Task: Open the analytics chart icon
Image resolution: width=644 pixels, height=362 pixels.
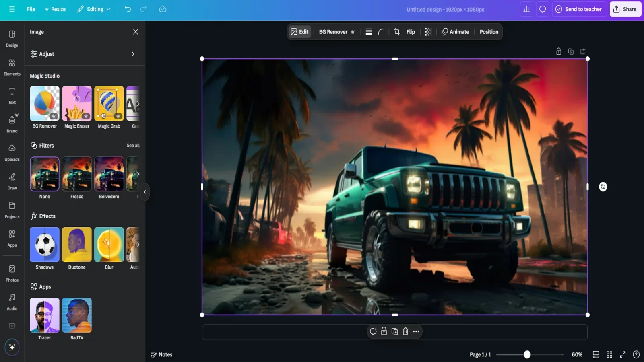Action: pos(526,9)
